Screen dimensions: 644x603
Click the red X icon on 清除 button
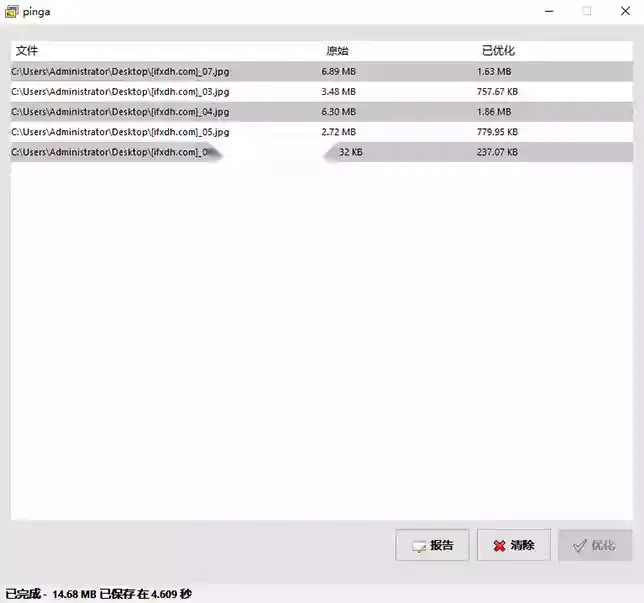pos(499,546)
